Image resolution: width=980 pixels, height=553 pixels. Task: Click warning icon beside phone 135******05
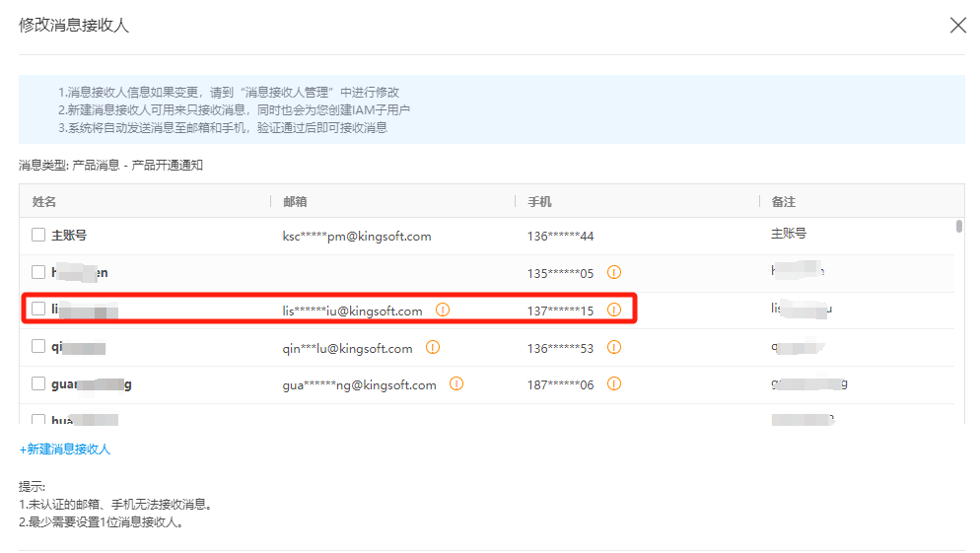614,272
